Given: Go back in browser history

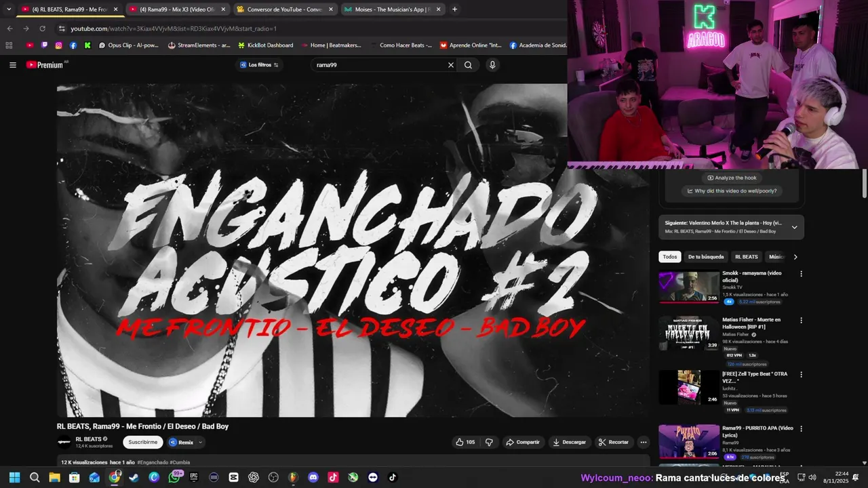Looking at the screenshot, I should pyautogui.click(x=9, y=28).
